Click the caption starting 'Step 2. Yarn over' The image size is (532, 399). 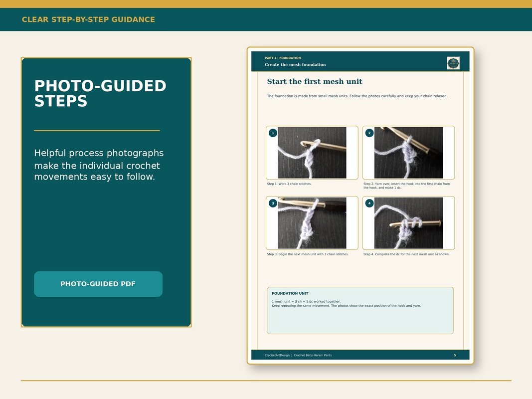coord(406,186)
